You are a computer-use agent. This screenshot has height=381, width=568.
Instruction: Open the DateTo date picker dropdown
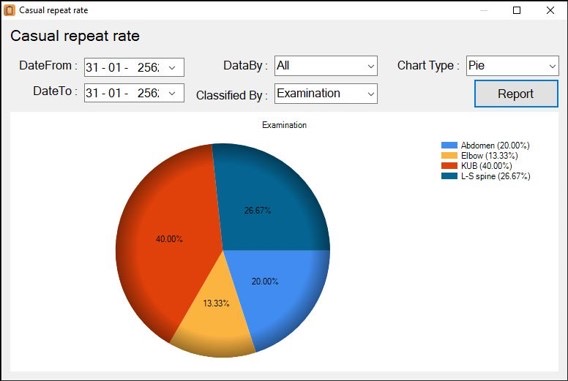coord(172,93)
